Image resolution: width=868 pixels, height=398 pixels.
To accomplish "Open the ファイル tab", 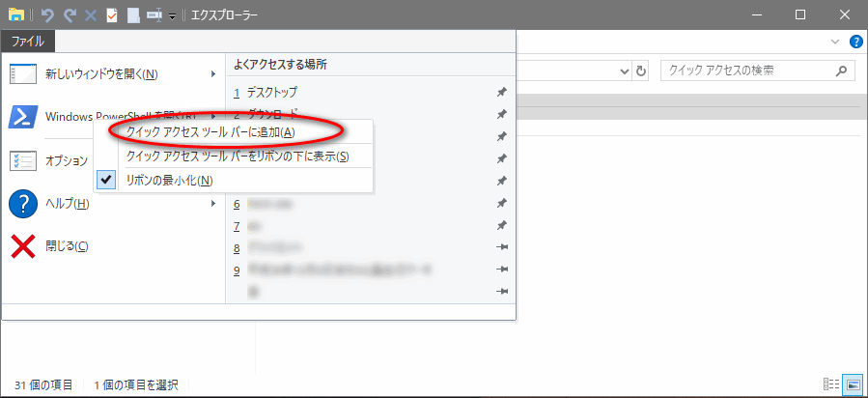I will tap(27, 42).
